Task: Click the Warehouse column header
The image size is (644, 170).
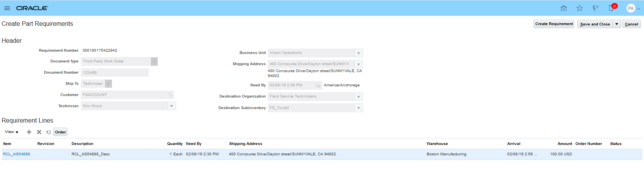Action: click(437, 144)
